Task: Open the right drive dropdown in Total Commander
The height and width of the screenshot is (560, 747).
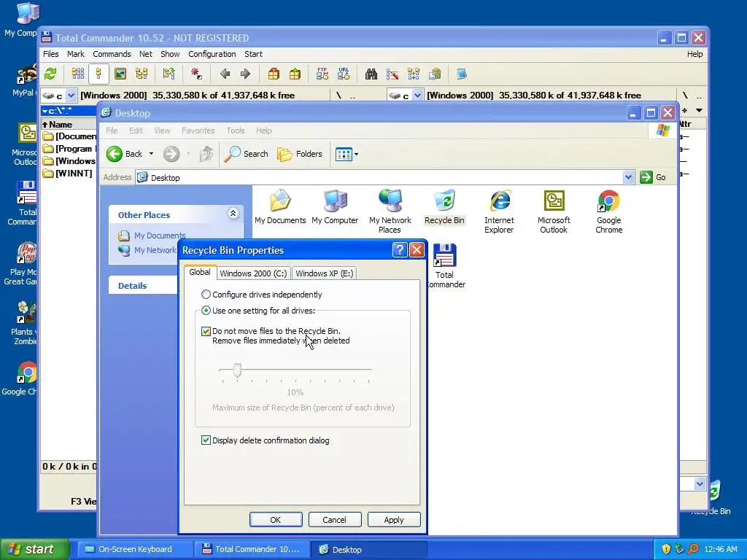Action: pos(417,96)
